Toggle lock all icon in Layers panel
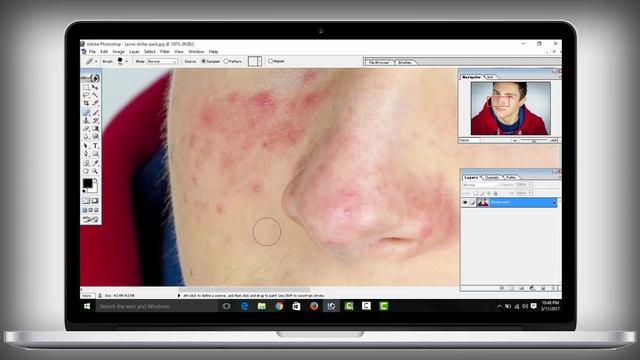The image size is (640, 360). click(x=495, y=193)
